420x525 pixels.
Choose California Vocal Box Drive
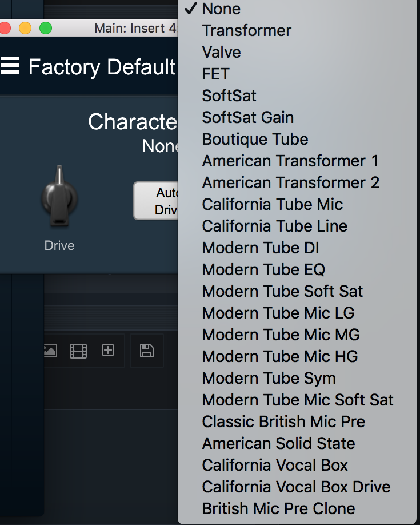pyautogui.click(x=296, y=487)
